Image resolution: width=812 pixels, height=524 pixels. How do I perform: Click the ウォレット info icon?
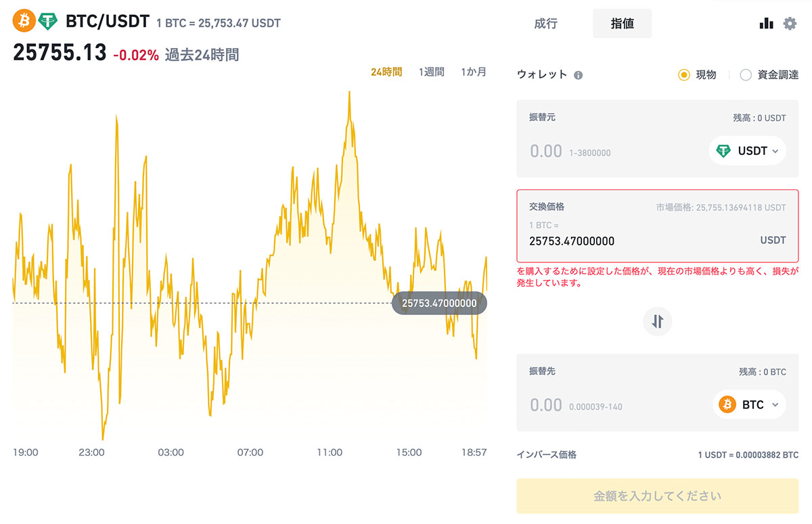[x=579, y=75]
